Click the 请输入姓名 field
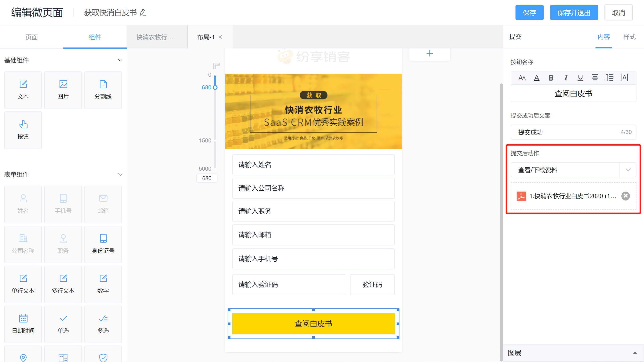 coord(313,165)
